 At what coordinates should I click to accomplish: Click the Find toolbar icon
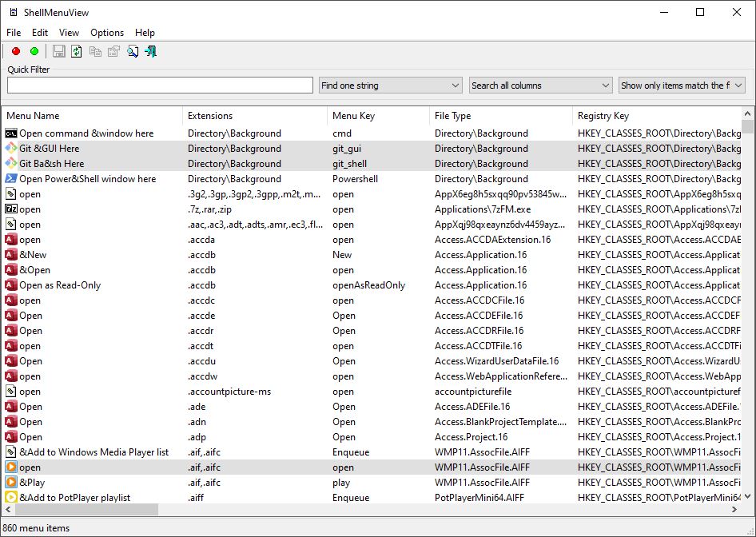(133, 51)
